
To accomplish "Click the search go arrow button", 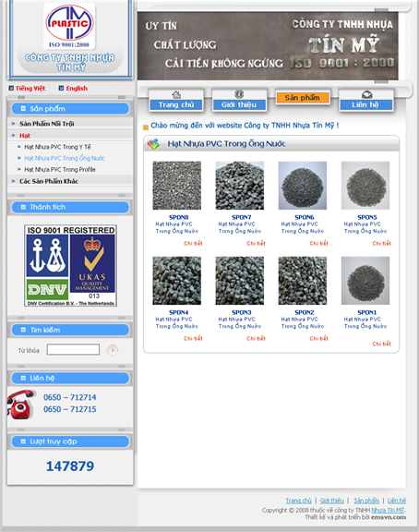I will coord(113,350).
